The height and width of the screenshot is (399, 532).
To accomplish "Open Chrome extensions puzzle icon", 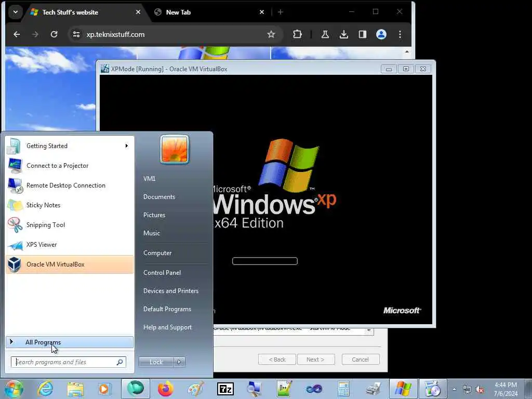I will tap(297, 34).
